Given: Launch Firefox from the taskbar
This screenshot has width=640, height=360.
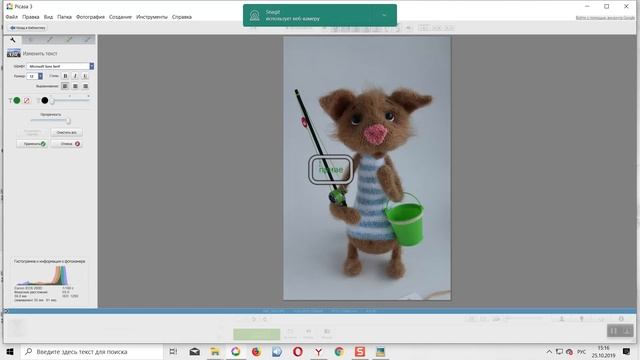Looking at the screenshot, I should pos(256,351).
